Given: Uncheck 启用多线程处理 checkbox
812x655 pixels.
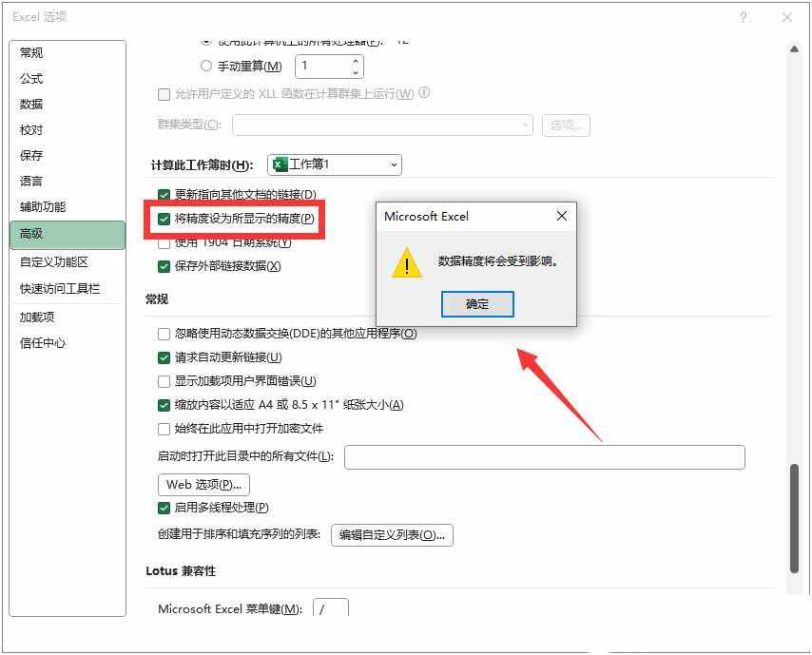Looking at the screenshot, I should pos(164,508).
